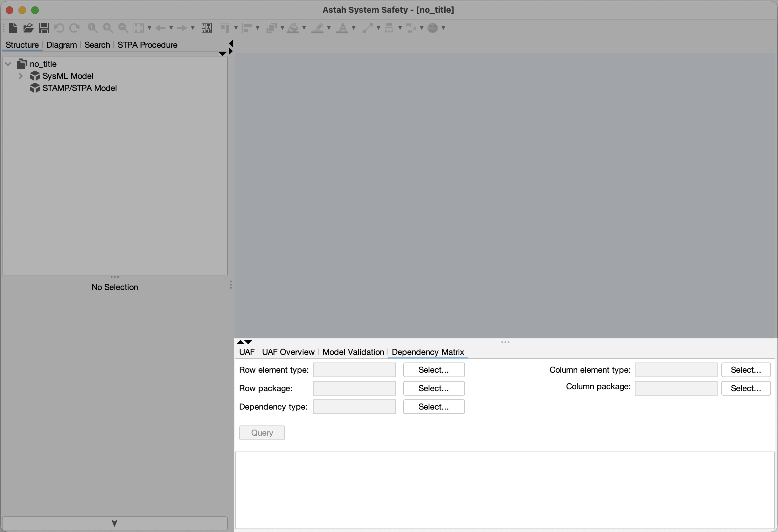This screenshot has width=778, height=532.
Task: Open the Model Validation tab
Action: point(353,352)
